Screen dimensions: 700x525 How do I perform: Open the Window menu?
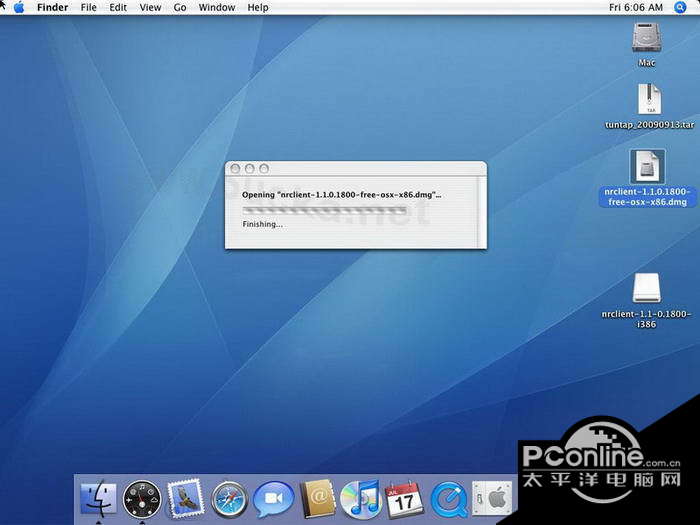(217, 7)
